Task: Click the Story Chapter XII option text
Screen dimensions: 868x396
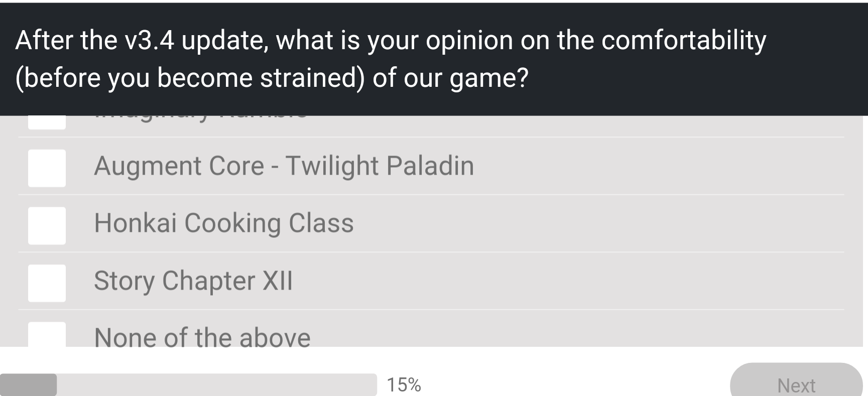Action: click(x=193, y=281)
